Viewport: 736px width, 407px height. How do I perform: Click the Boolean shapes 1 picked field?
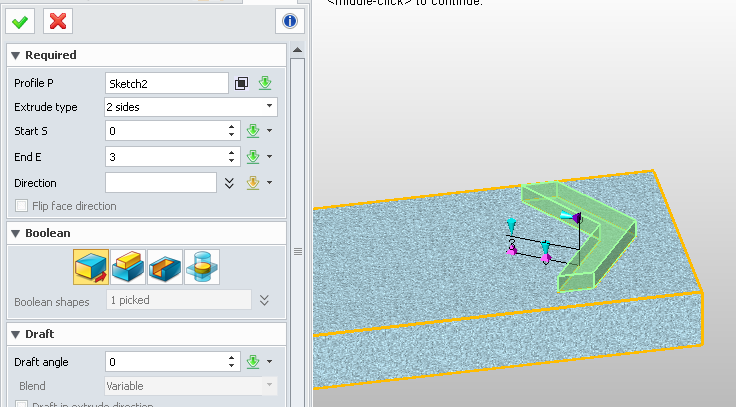(179, 300)
